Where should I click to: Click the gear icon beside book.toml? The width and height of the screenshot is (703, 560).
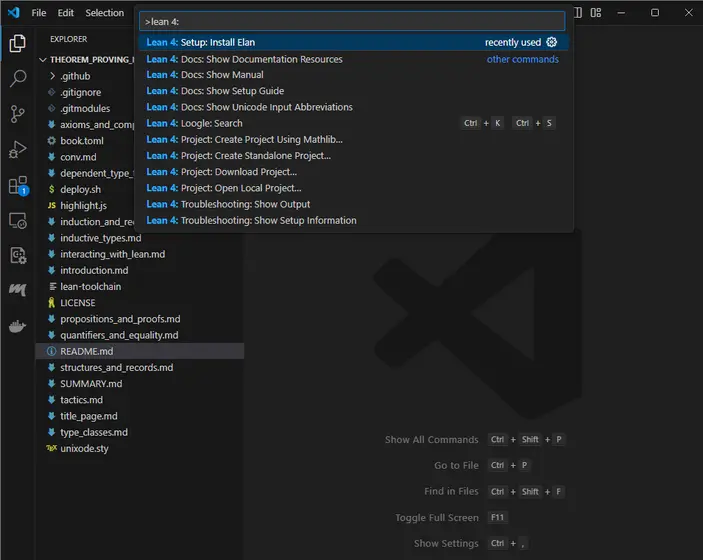[52, 141]
